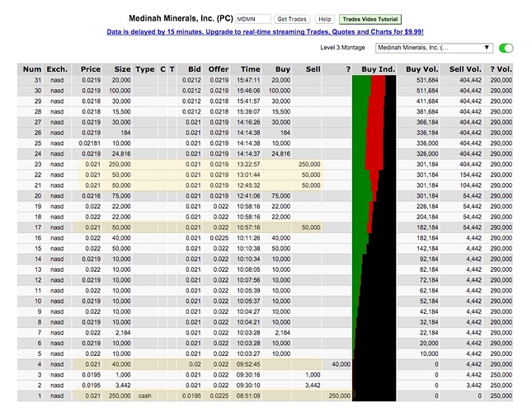The width and height of the screenshot is (532, 412).
Task: Click buy vol 62,184 in row 11
Action: (x=429, y=290)
